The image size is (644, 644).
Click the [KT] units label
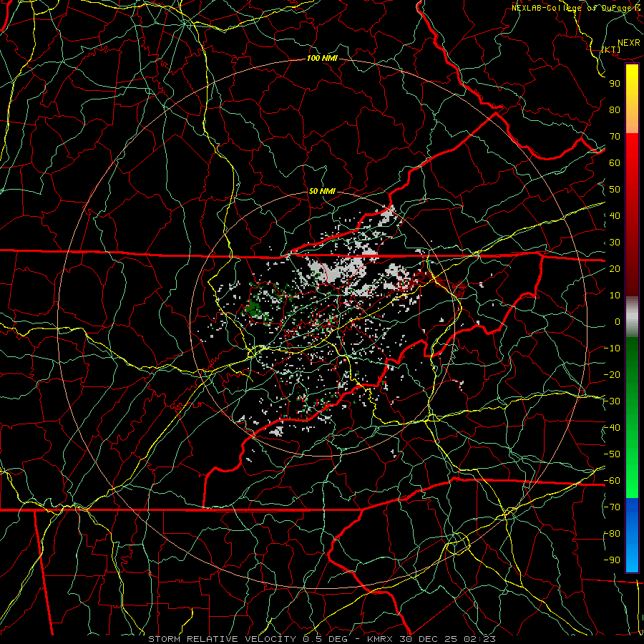[x=611, y=49]
